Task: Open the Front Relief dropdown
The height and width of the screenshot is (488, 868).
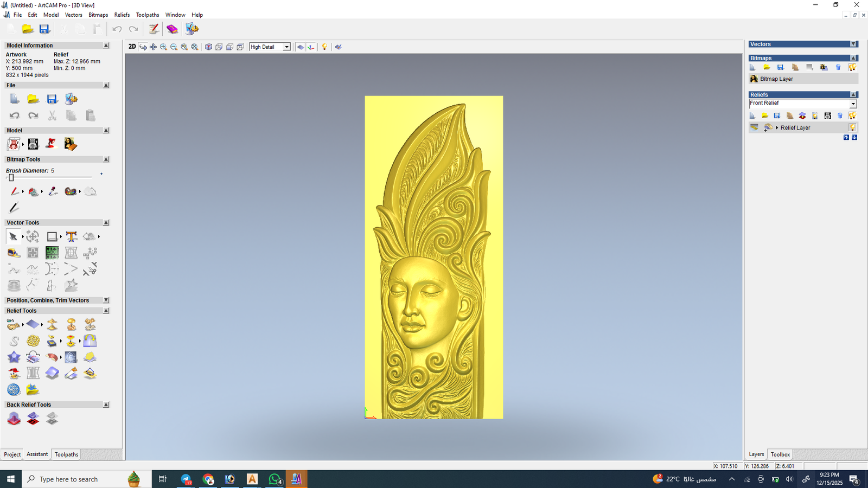Action: 853,104
